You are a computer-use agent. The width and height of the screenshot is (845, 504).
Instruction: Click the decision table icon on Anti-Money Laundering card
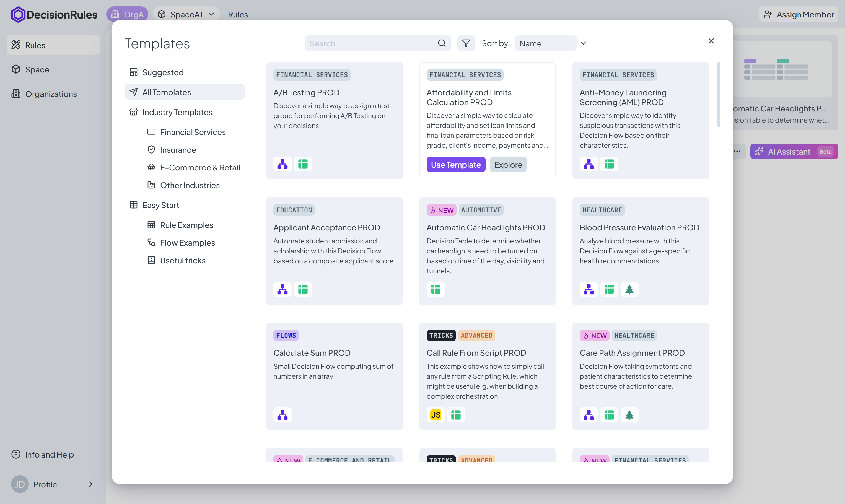click(x=609, y=164)
